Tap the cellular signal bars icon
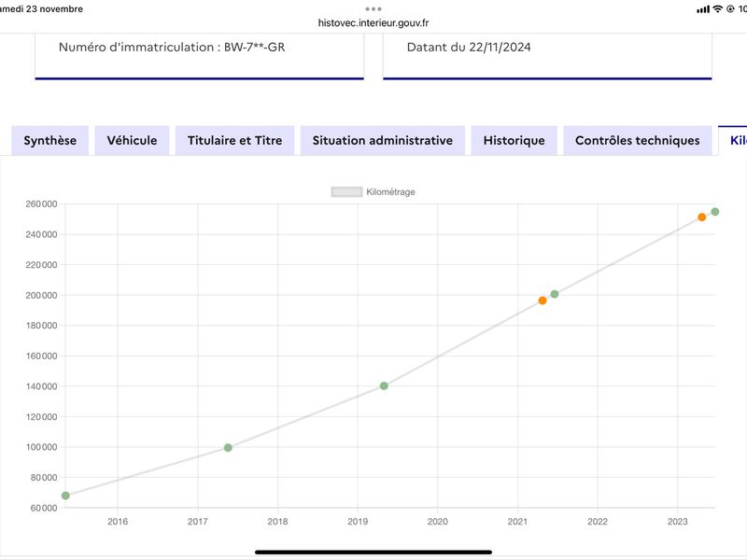 [x=703, y=9]
